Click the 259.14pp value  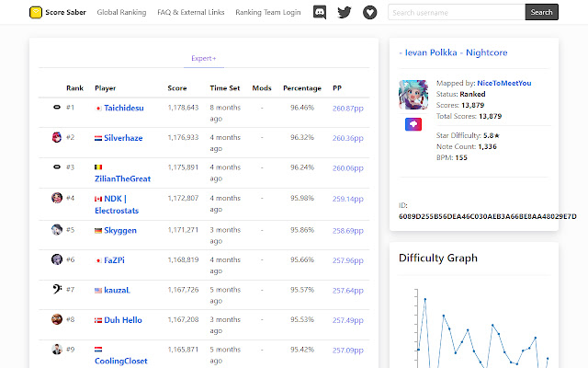(x=348, y=199)
